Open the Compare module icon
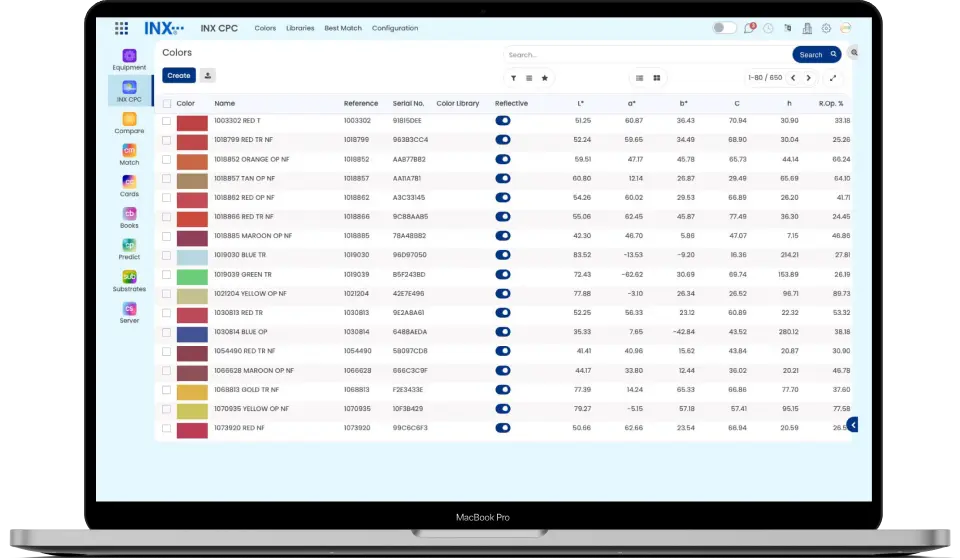Screen dimensions: 960x560 coord(129,119)
